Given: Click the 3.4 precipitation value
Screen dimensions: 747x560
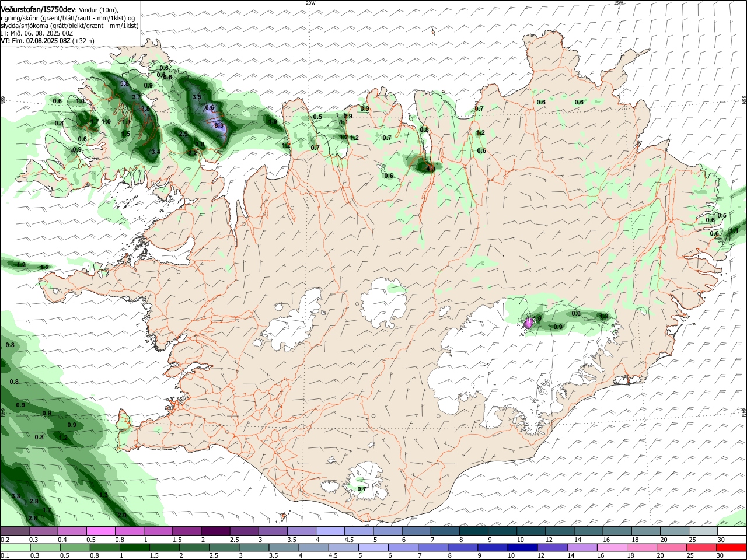Looking at the screenshot, I should pyautogui.click(x=155, y=152).
